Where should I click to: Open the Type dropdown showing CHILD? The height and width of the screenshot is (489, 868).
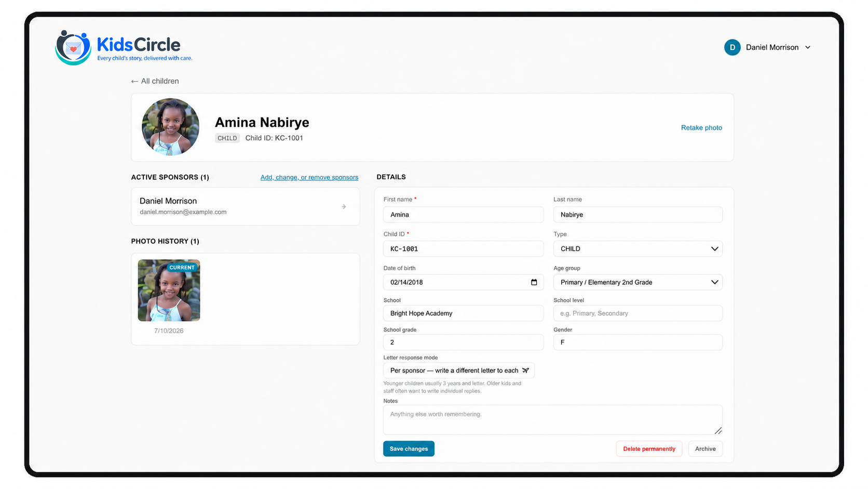[x=638, y=249]
